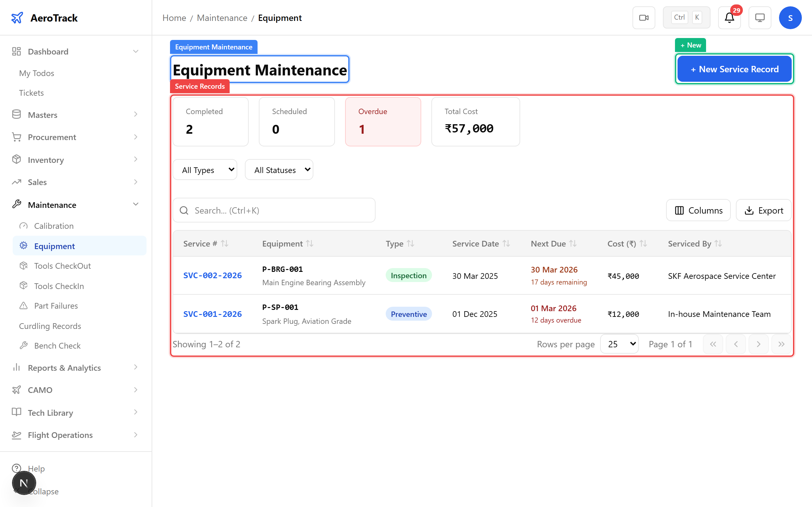
Task: Open Tools CheckOut menu item
Action: [x=62, y=266]
